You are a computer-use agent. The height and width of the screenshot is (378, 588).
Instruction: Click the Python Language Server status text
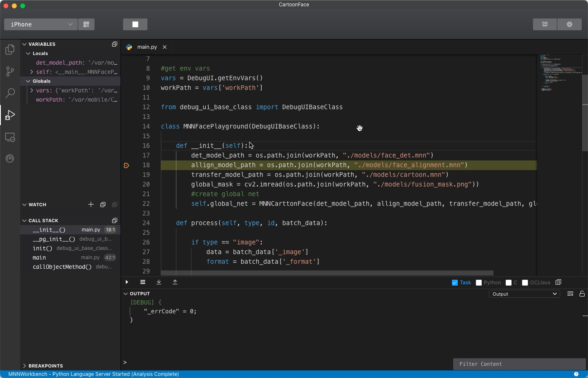(x=93, y=374)
